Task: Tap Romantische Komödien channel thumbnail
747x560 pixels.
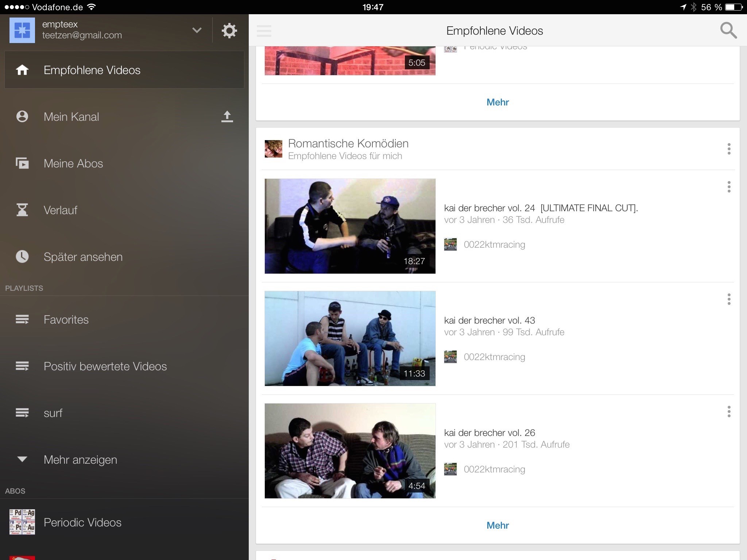Action: [x=274, y=149]
